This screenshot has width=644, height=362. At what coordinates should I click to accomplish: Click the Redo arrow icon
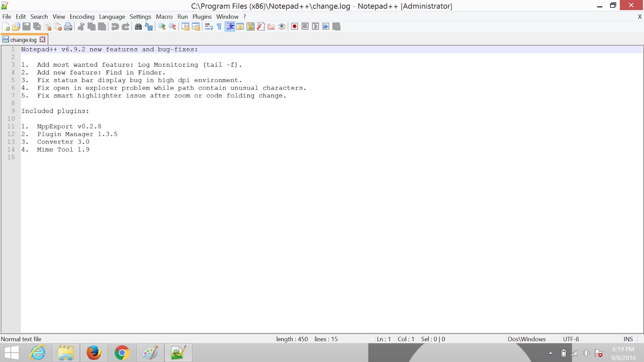126,27
